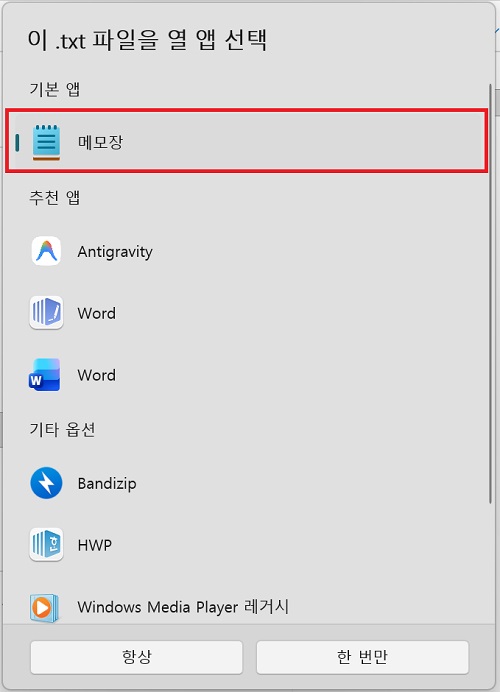Select the HWP label text
The height and width of the screenshot is (692, 500).
coord(94,545)
